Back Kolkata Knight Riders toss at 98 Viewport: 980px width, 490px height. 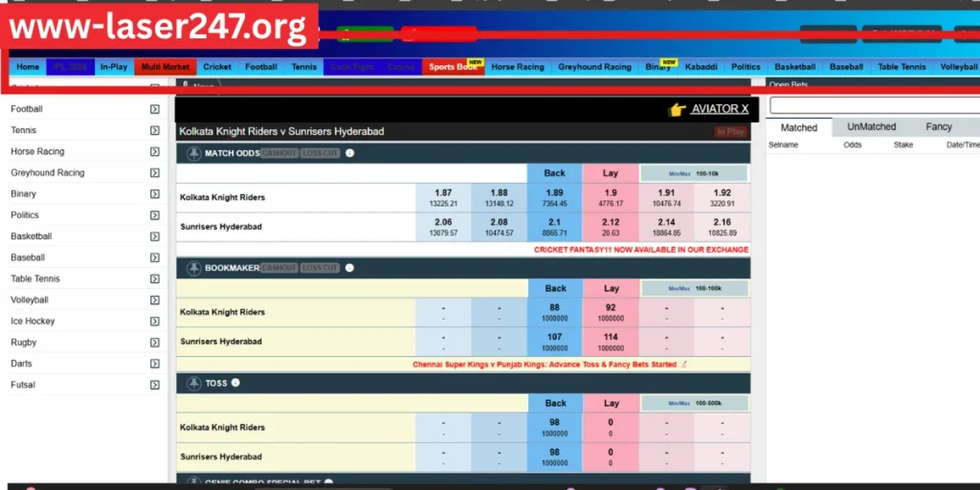554,428
